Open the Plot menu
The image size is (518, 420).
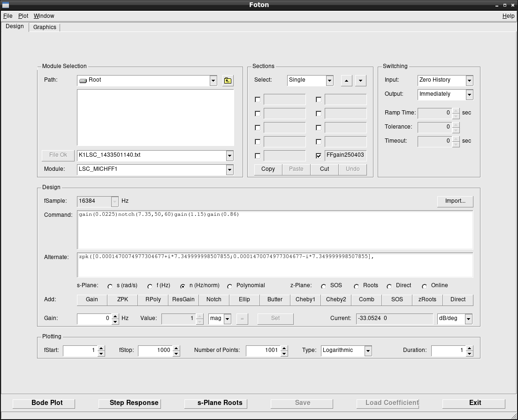point(23,16)
